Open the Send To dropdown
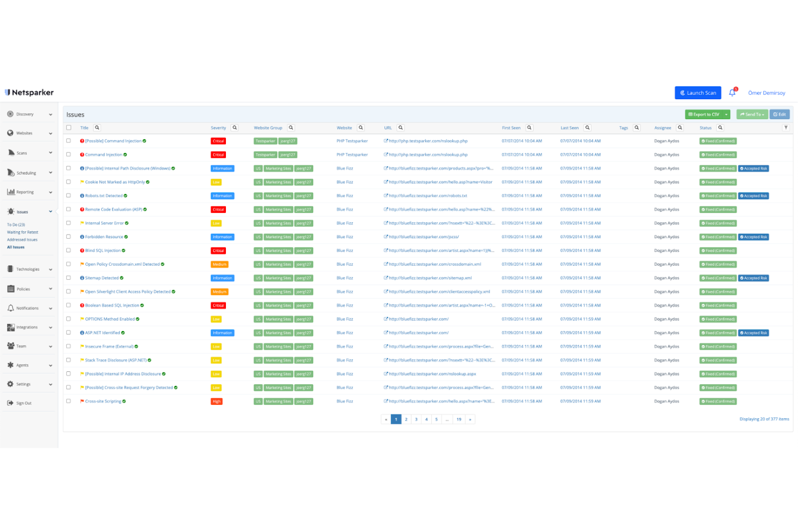Image resolution: width=798 pixels, height=532 pixels. [752, 114]
